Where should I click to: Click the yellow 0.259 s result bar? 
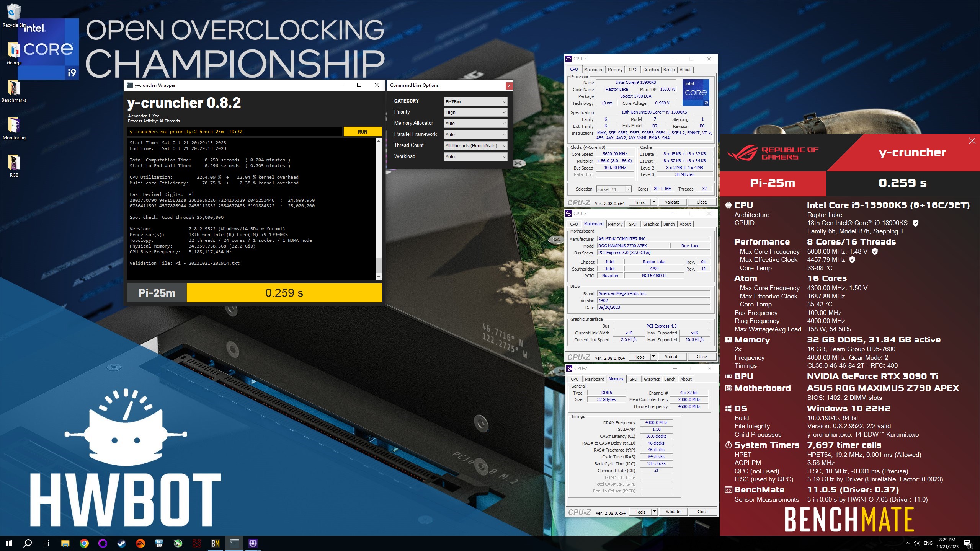click(284, 293)
